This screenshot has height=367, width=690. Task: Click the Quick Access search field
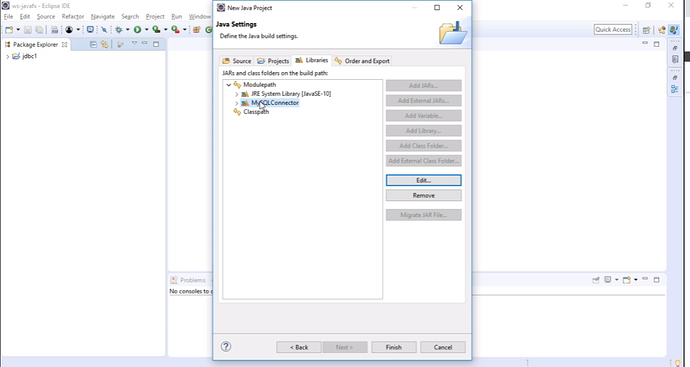(x=613, y=29)
